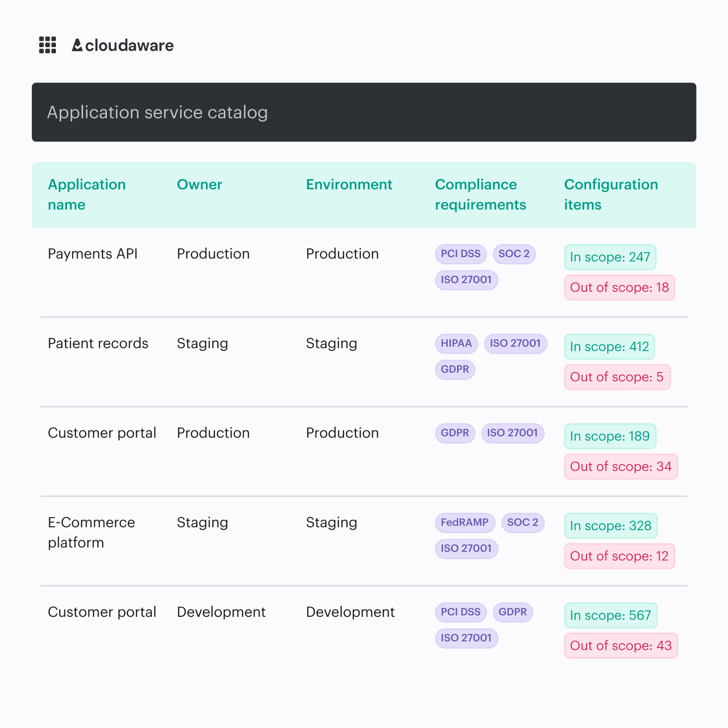Click the Application name column header

[x=87, y=195]
